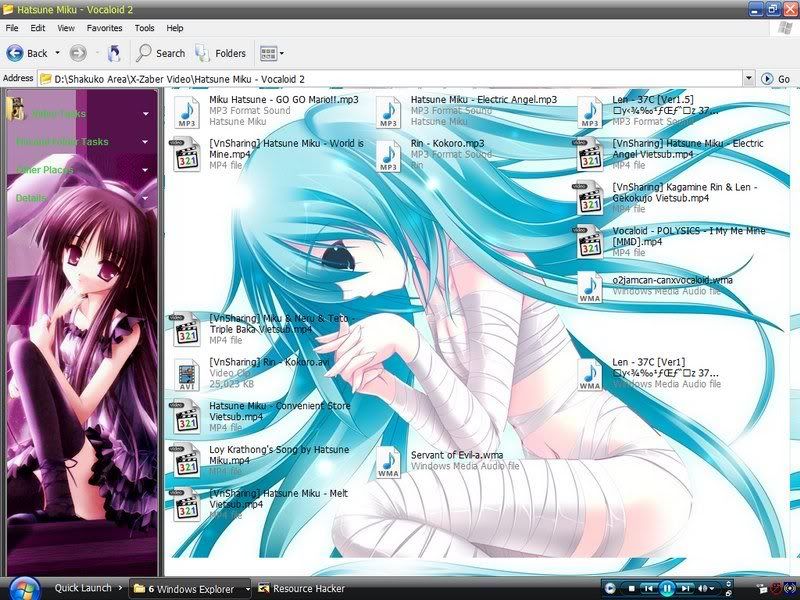Click file name 'Rin - Kokoro.mp3'
The height and width of the screenshot is (600, 800).
click(447, 143)
